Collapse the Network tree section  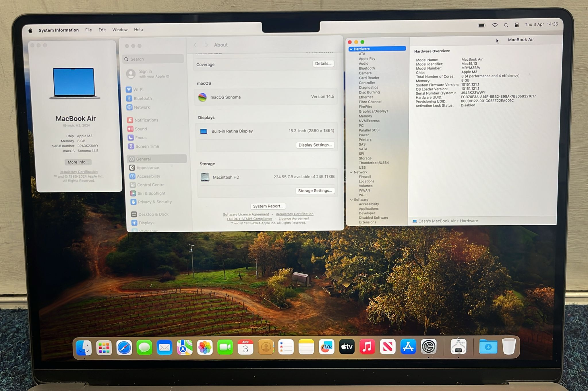(x=351, y=172)
